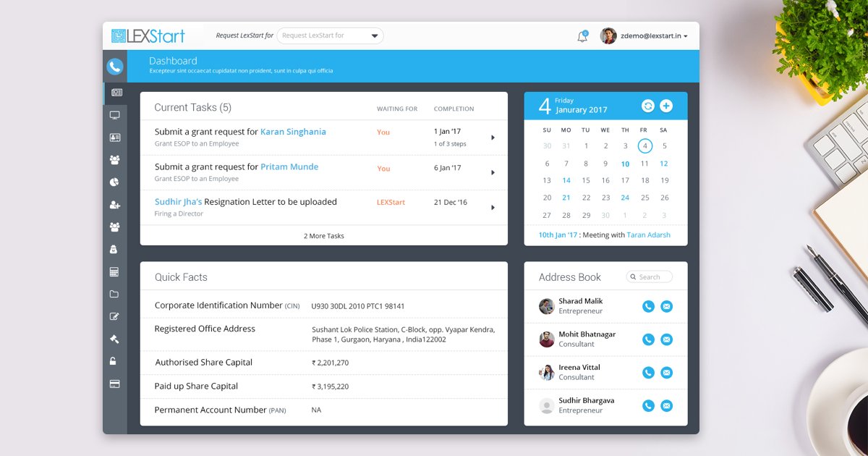Open the folder icon in sidebar
The width and height of the screenshot is (868, 456).
(114, 295)
